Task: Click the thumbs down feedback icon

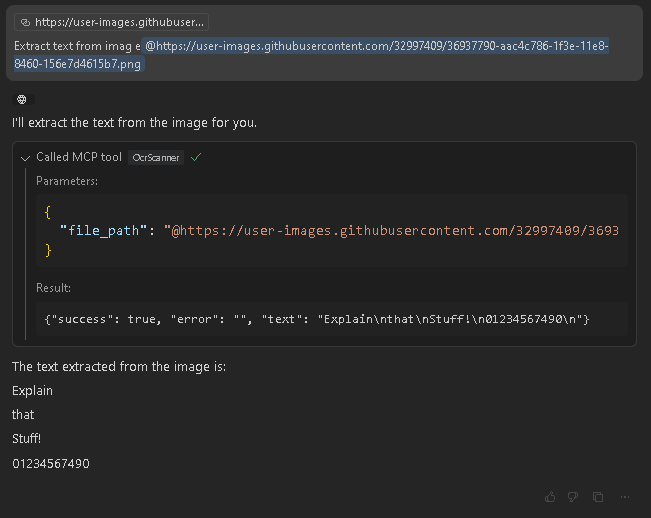Action: tap(573, 497)
